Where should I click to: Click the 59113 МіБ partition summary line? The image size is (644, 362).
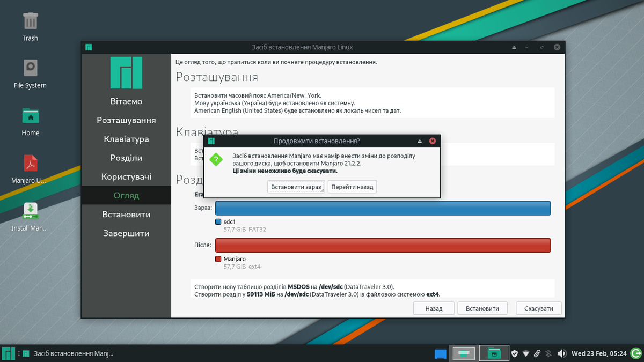(317, 294)
